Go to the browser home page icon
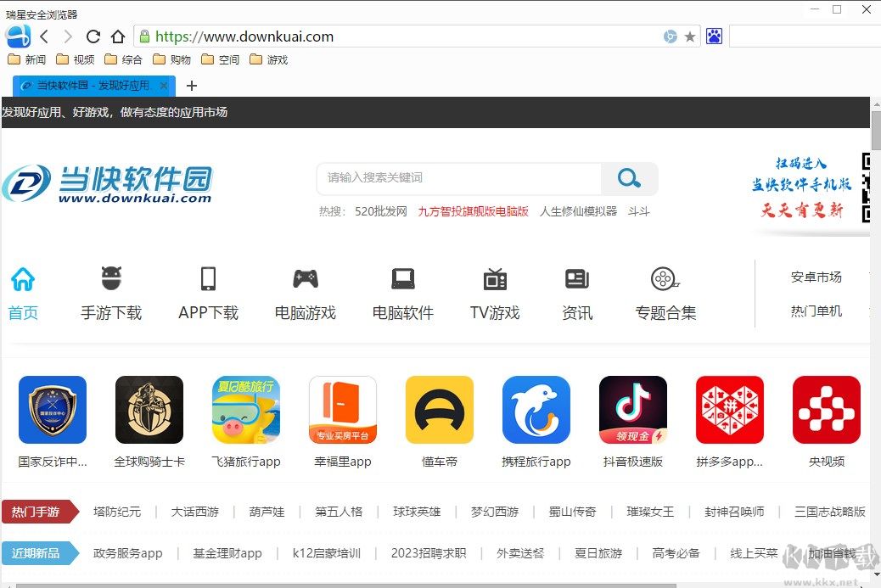Image resolution: width=881 pixels, height=588 pixels. coord(117,37)
